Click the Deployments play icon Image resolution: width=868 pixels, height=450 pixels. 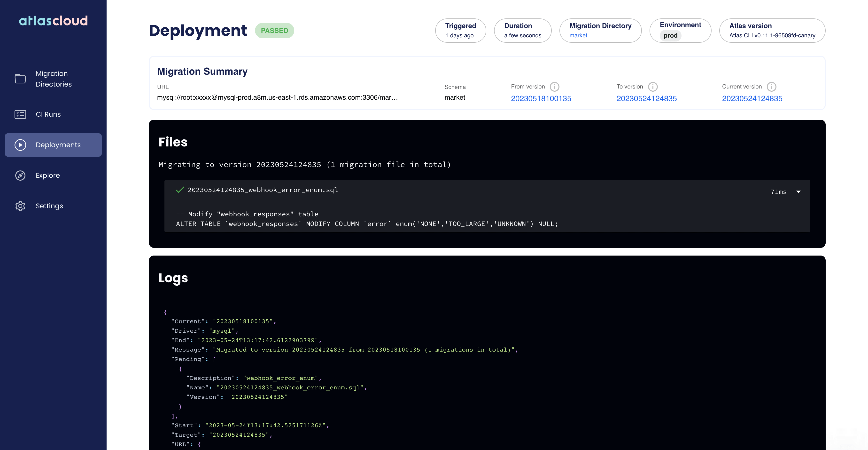point(20,145)
